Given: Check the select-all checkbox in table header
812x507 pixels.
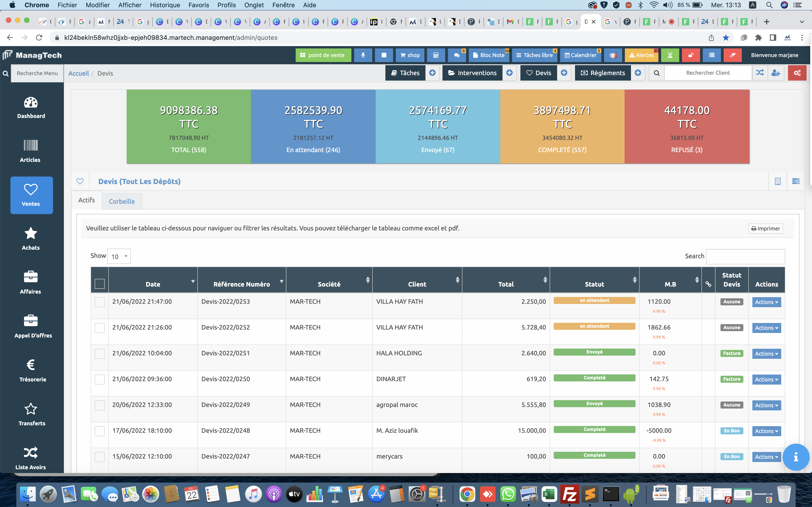Looking at the screenshot, I should tap(100, 284).
